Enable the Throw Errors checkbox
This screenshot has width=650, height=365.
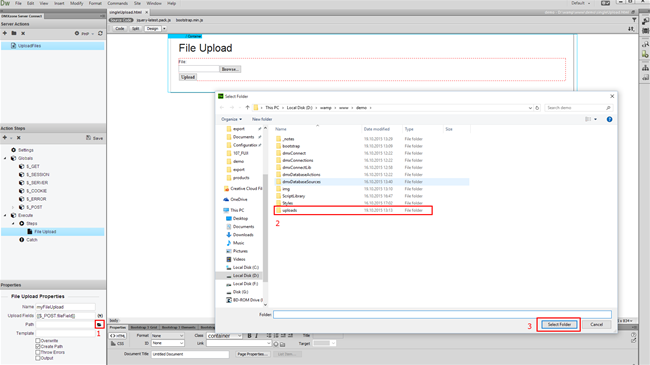[38, 352]
